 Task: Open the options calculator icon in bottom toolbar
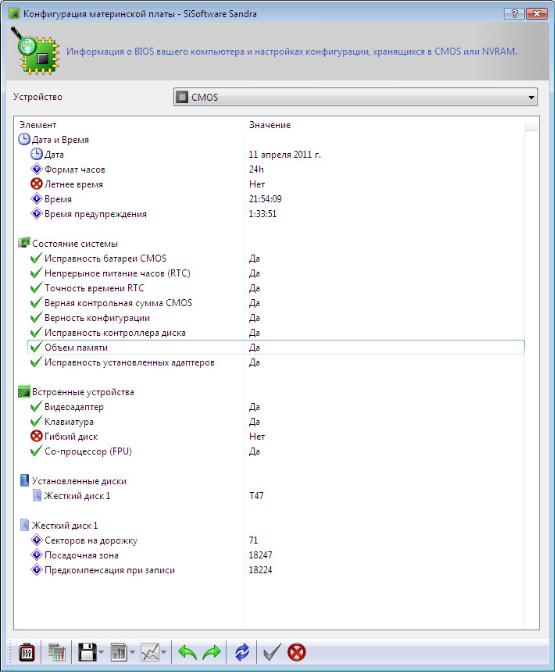click(x=27, y=653)
